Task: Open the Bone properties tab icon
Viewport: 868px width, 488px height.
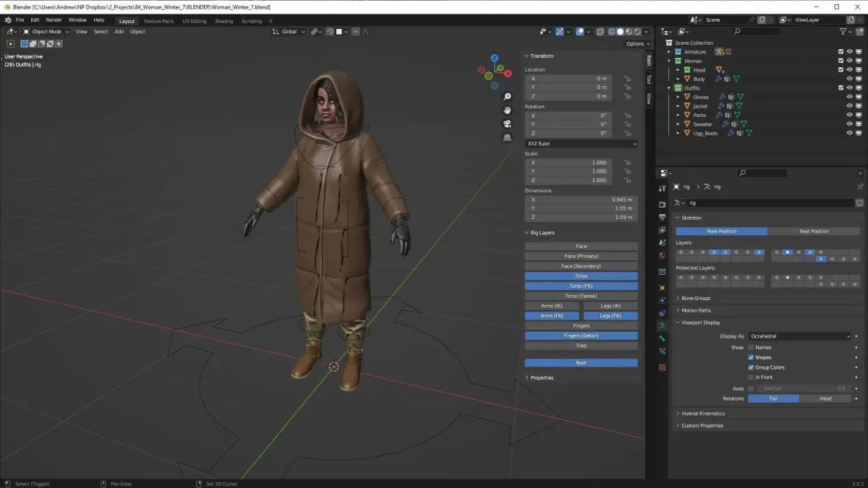Action: pyautogui.click(x=662, y=340)
